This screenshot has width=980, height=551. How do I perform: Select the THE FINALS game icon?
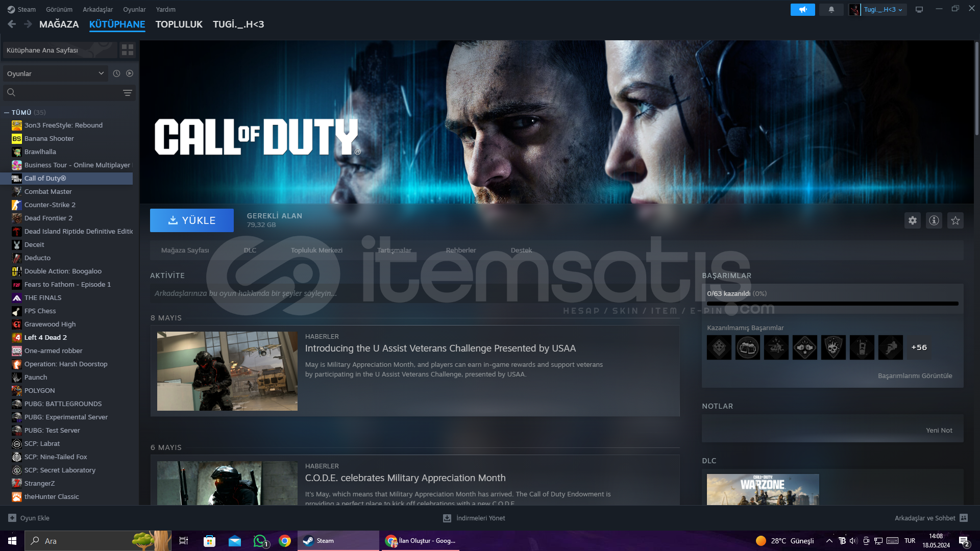17,298
